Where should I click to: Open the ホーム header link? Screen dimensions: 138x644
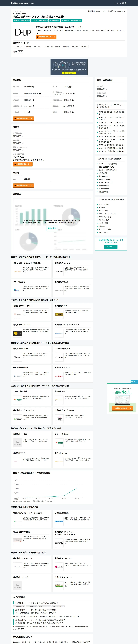[x=116, y=3]
